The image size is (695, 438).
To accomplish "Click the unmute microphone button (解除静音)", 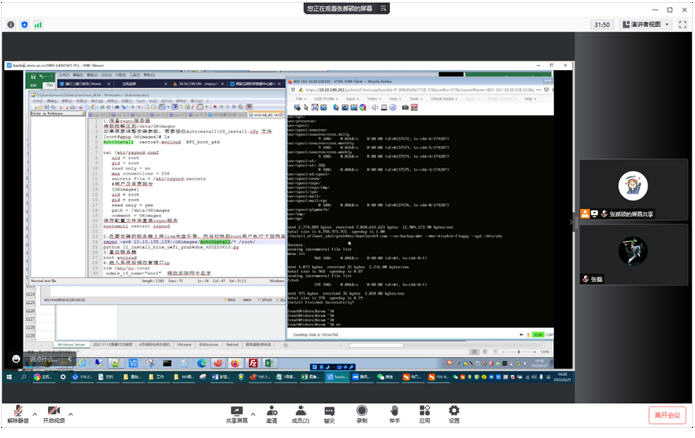I will (18, 412).
